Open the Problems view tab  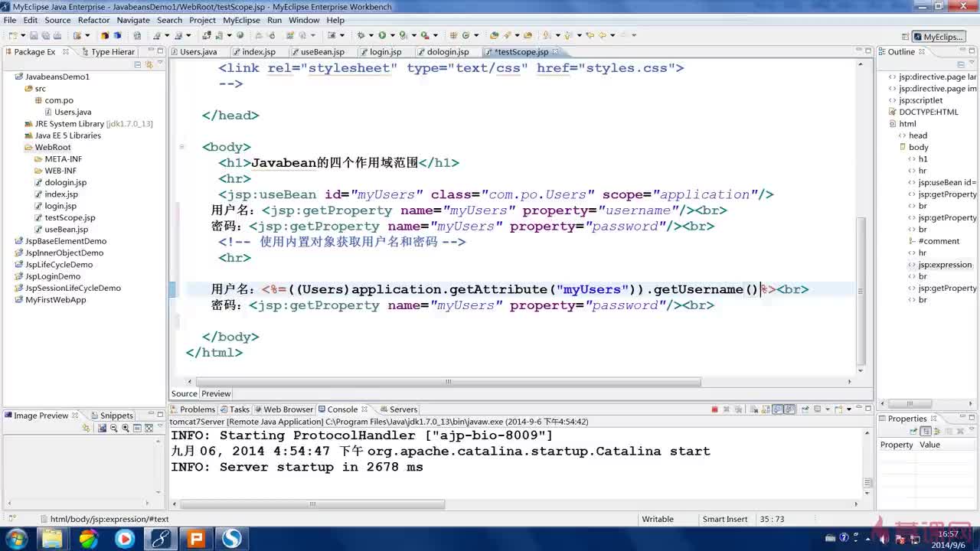click(192, 409)
